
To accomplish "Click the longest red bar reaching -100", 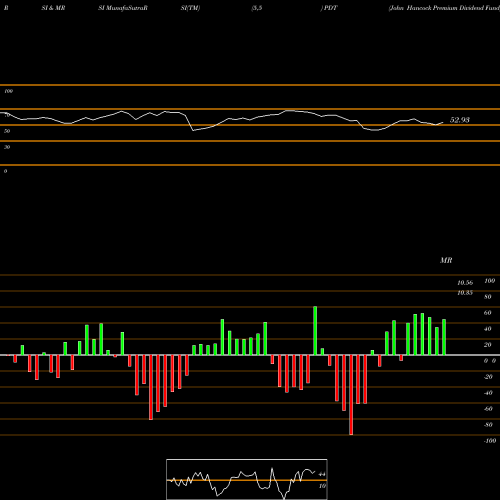I will 351,395.
